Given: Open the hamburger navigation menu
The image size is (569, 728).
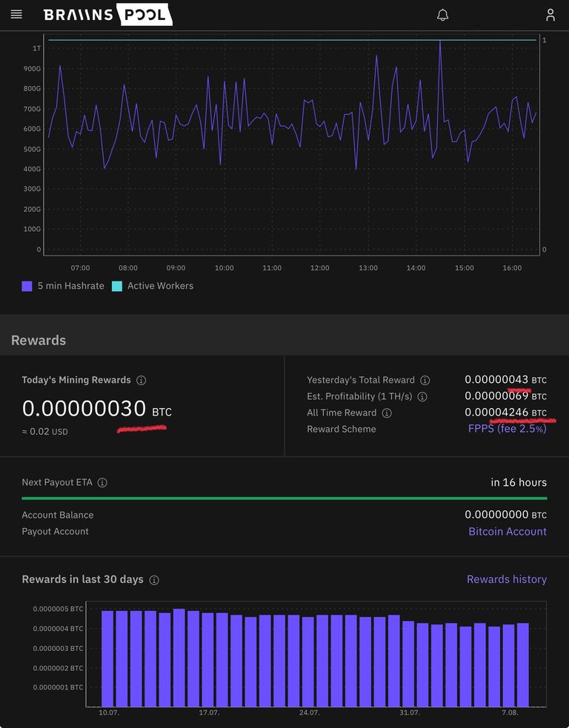Looking at the screenshot, I should [16, 15].
